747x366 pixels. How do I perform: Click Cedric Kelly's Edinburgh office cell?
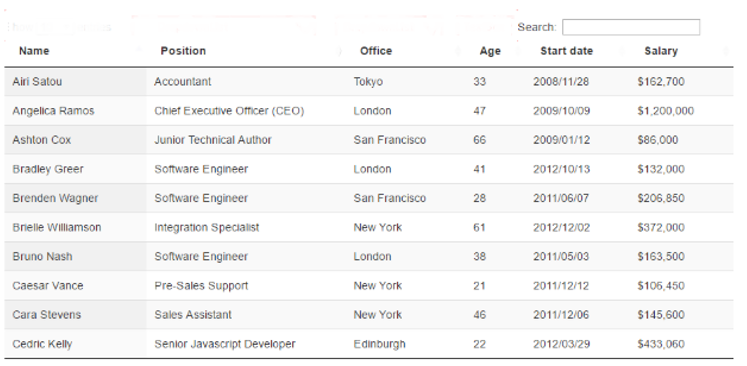point(379,344)
